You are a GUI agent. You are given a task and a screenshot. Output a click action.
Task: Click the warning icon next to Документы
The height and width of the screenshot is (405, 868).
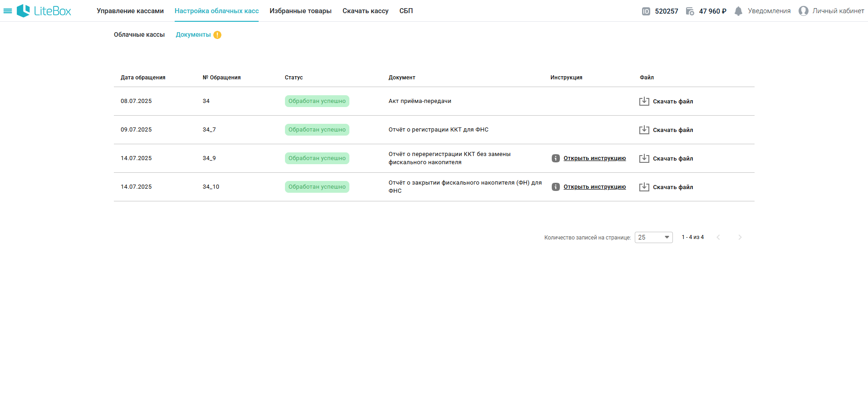point(217,35)
